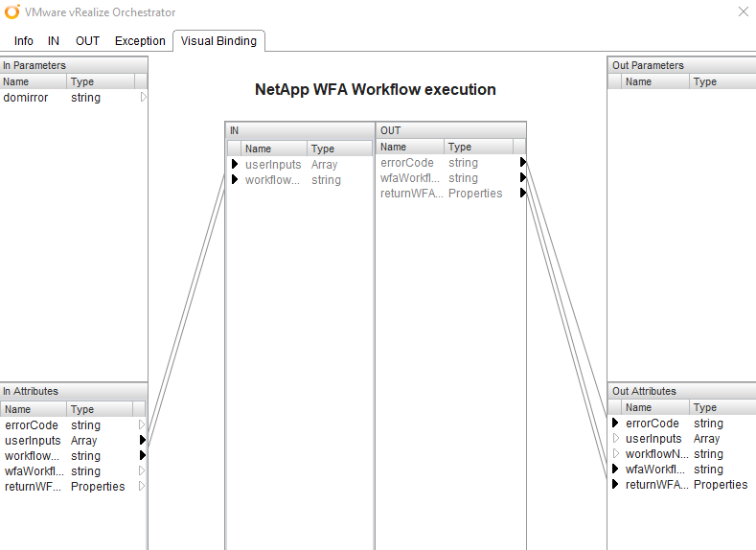Click Properties type in Out Attributes

721,485
